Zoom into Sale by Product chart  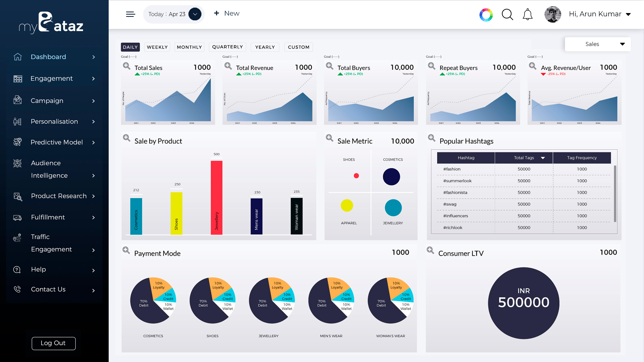tap(127, 138)
